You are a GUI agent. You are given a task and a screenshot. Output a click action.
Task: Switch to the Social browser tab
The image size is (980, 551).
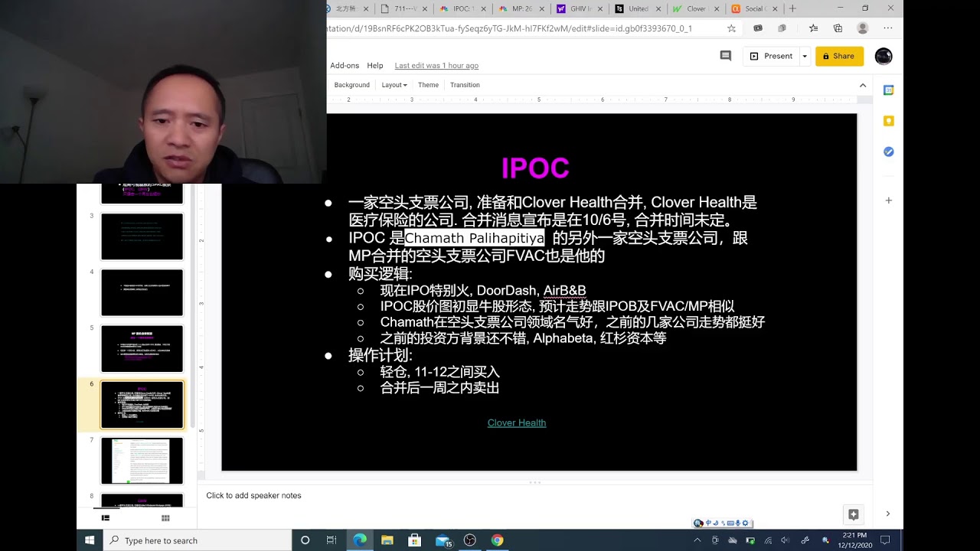(755, 9)
